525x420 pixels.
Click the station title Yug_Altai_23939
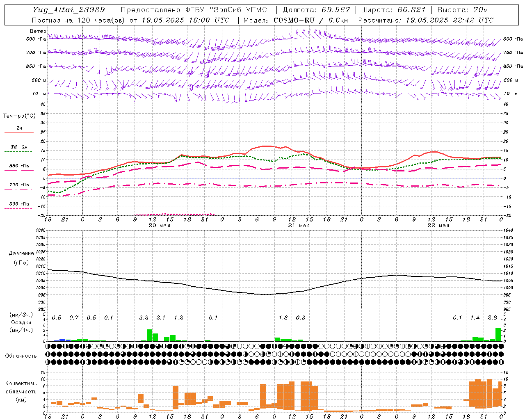[69, 10]
